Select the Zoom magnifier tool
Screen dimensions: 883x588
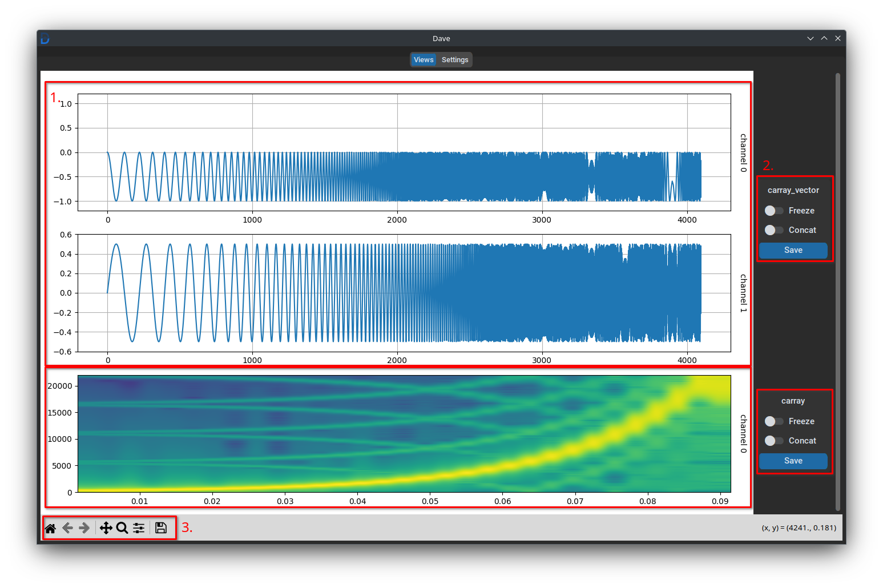122,528
